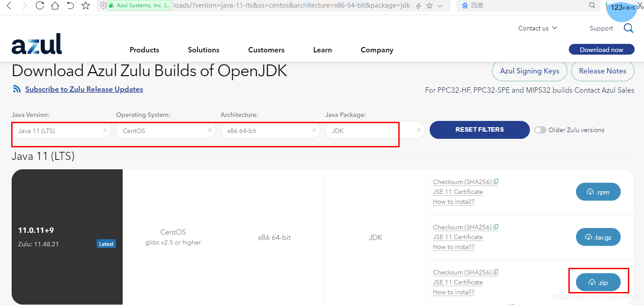This screenshot has height=305, width=644.
Task: Focus the Baidu search box
Action: 528,5
